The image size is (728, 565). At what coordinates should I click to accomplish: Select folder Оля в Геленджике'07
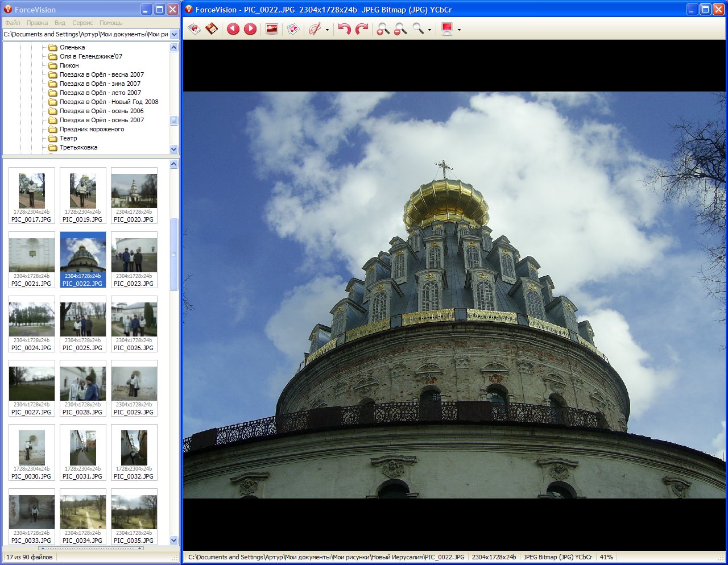(91, 56)
